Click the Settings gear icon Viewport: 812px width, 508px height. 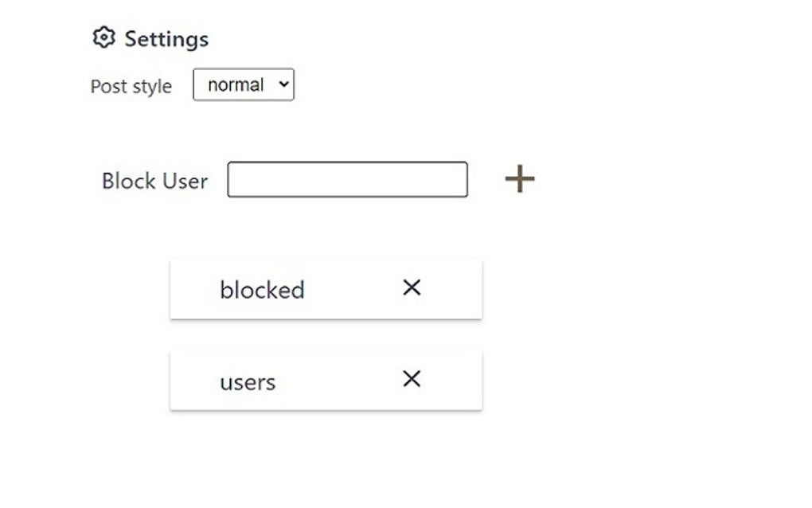pyautogui.click(x=103, y=37)
